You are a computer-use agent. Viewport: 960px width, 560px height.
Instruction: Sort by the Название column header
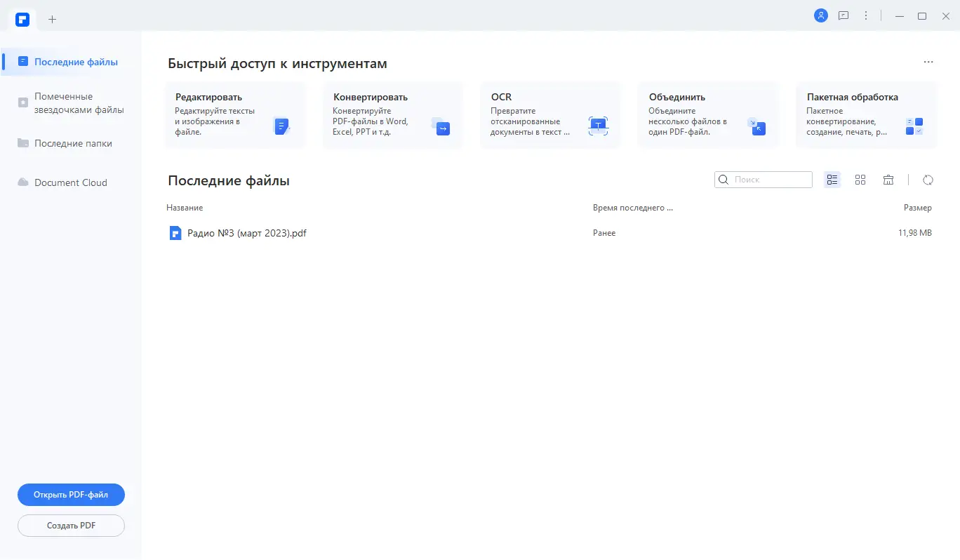[185, 208]
